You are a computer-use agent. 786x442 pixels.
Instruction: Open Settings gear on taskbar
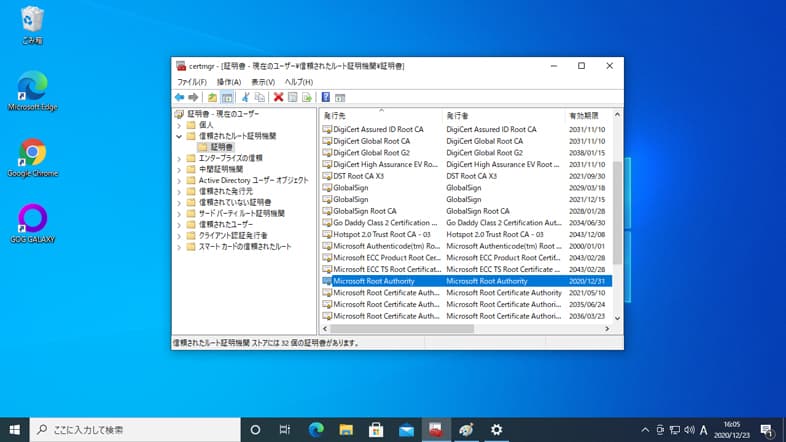point(496,429)
